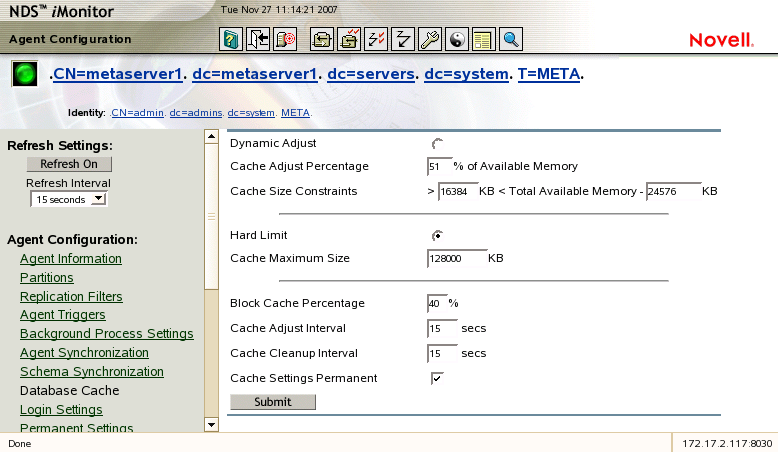Click the sidebar scrollbar thumb
The height and width of the screenshot is (452, 778).
coord(211,217)
